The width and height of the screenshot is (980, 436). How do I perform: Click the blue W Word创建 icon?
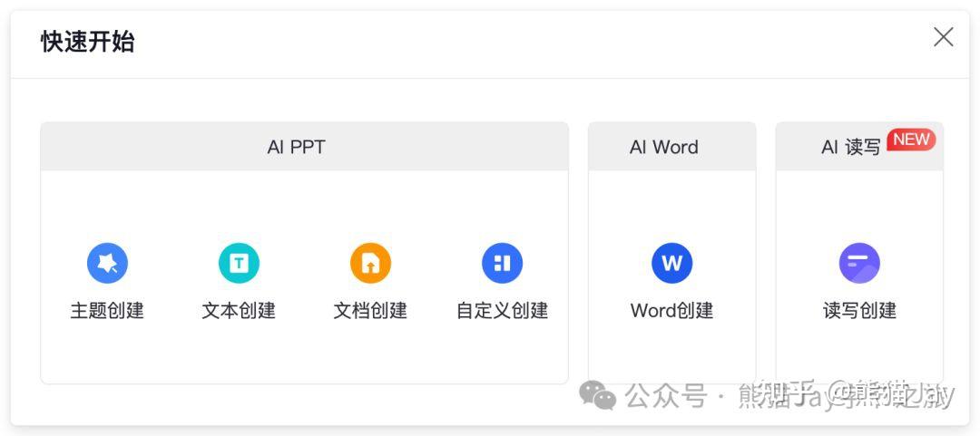click(x=671, y=263)
